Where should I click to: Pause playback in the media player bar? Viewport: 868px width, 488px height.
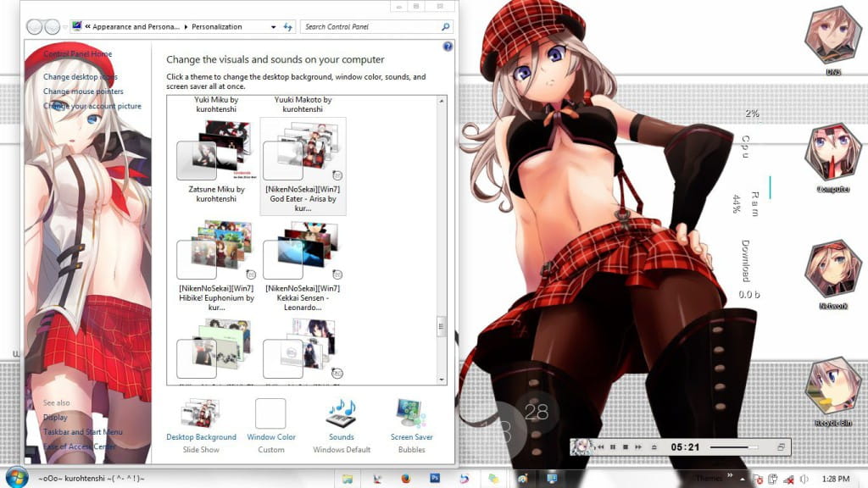pyautogui.click(x=613, y=446)
